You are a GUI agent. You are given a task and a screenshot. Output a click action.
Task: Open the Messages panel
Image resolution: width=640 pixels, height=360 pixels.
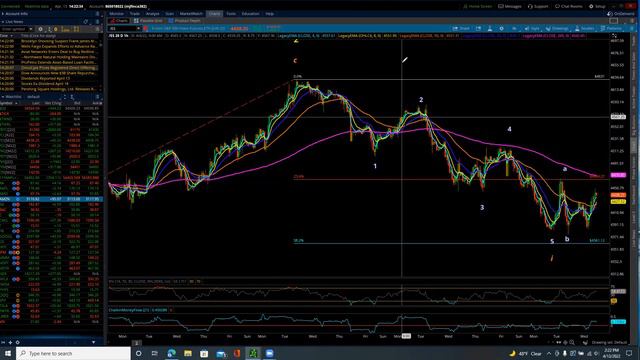pos(510,7)
